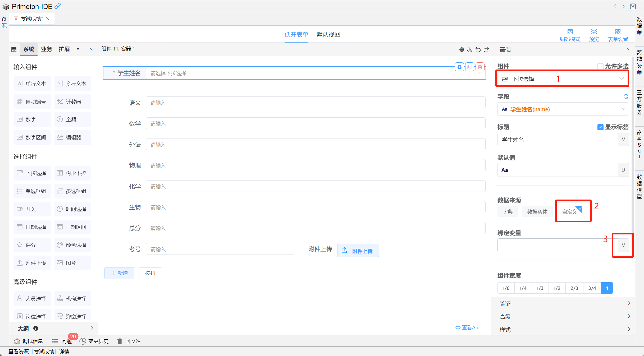Open the 查看Api link
644x356 pixels.
tap(467, 327)
